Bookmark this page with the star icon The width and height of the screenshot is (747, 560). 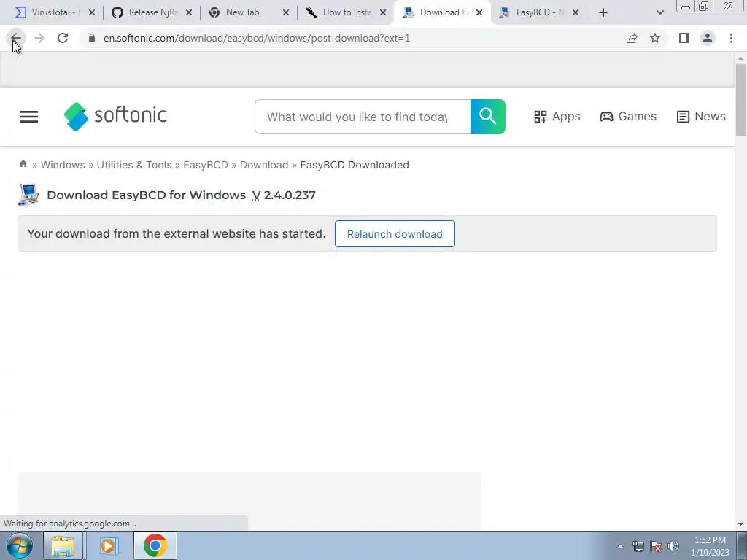coord(655,38)
